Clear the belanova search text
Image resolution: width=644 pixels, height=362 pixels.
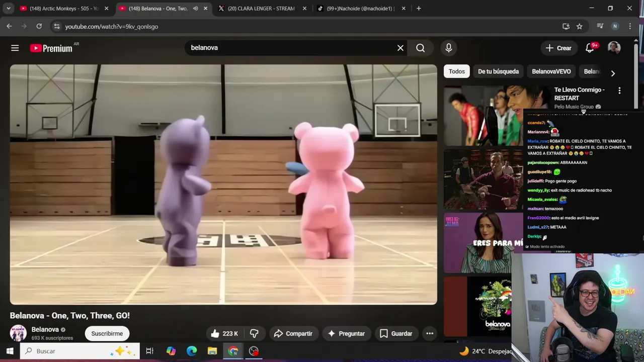[x=400, y=48]
